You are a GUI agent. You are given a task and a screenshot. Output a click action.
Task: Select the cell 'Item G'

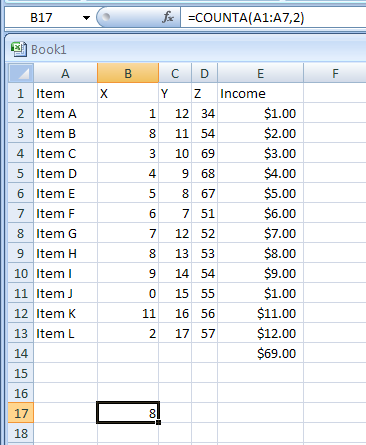coord(65,233)
